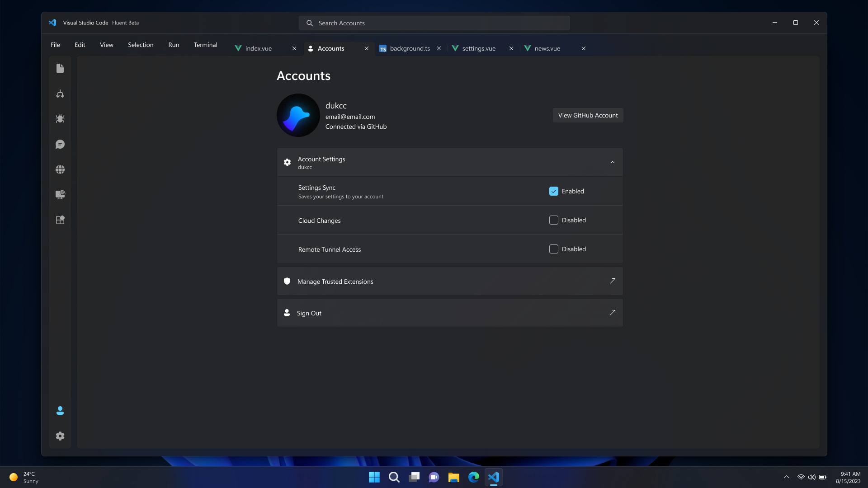Click the email@email.com text
This screenshot has height=488, width=868.
[350, 117]
